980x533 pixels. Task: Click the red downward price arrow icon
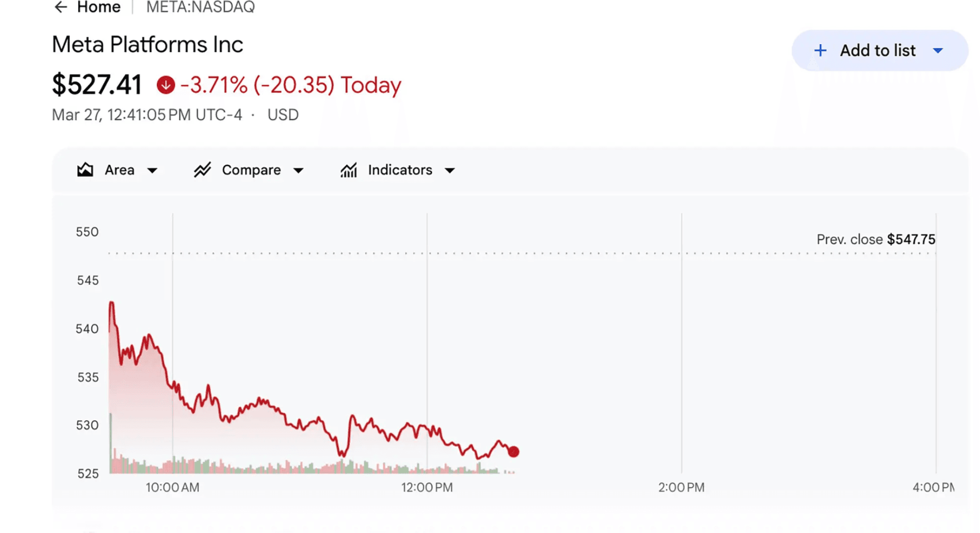coord(165,85)
